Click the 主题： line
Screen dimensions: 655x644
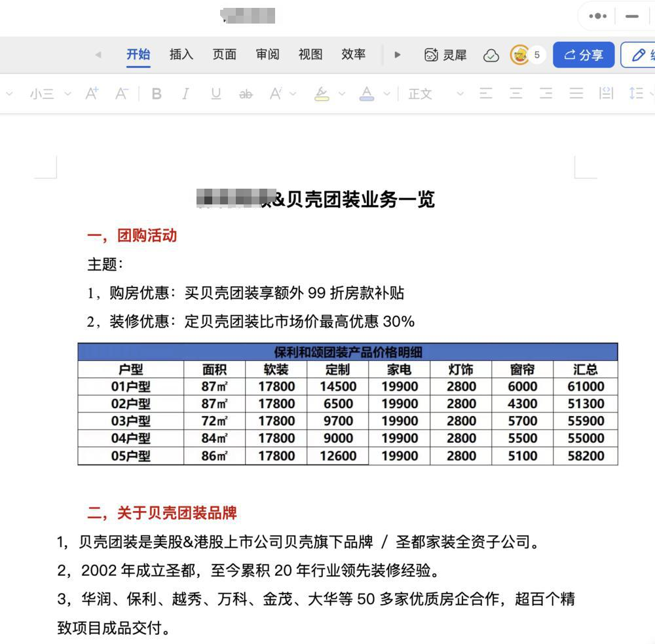tap(105, 264)
